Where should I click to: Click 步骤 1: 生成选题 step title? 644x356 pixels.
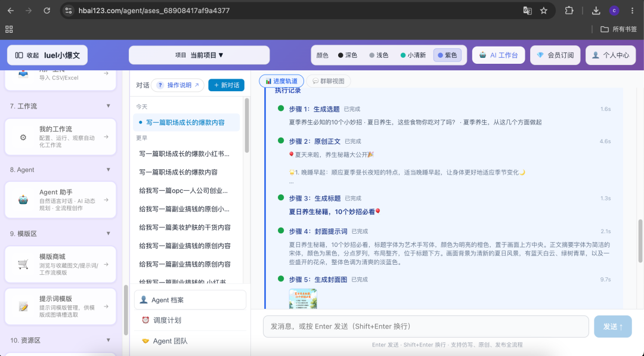[x=314, y=109]
